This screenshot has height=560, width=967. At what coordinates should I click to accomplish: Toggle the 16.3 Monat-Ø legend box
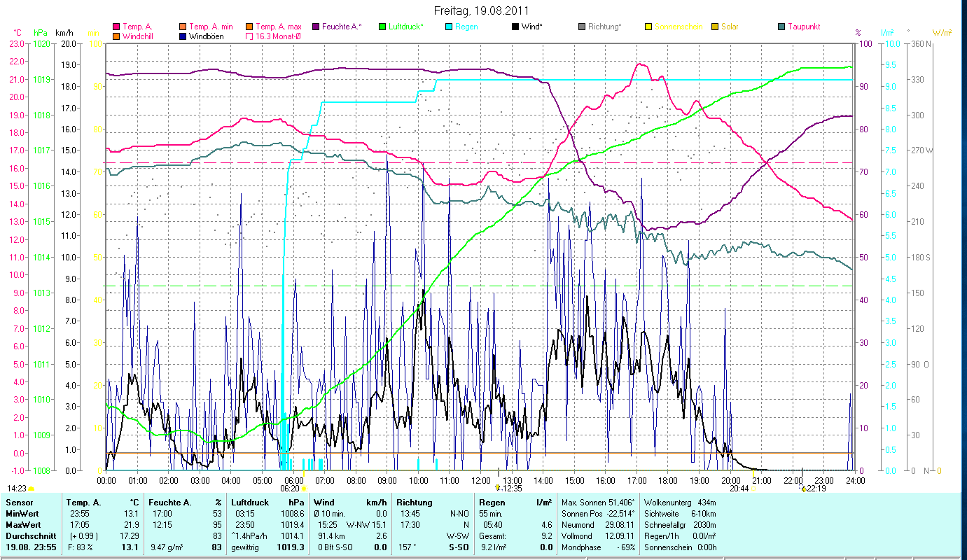pyautogui.click(x=249, y=36)
